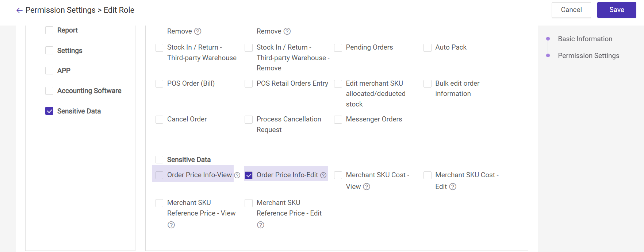Enable the Order Price Info-View checkbox
644x252 pixels.
160,175
